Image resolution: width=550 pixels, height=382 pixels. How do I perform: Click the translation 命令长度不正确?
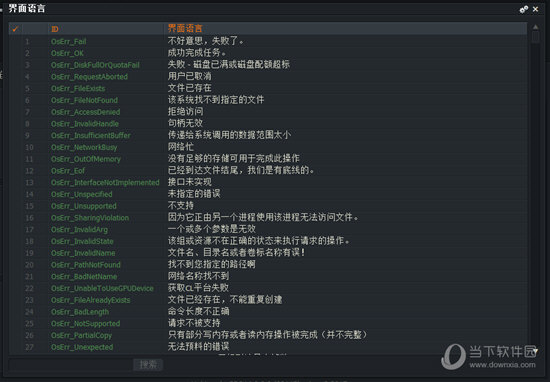pyautogui.click(x=198, y=311)
